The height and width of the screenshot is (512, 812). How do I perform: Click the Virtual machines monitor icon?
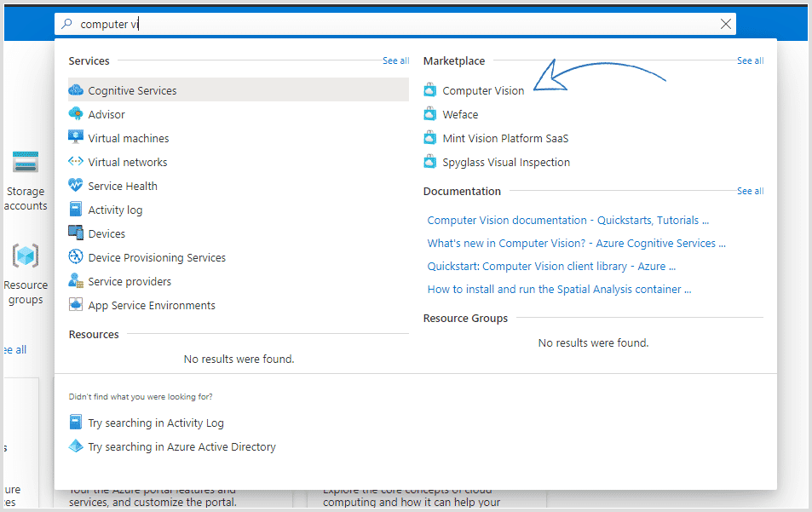(x=76, y=137)
